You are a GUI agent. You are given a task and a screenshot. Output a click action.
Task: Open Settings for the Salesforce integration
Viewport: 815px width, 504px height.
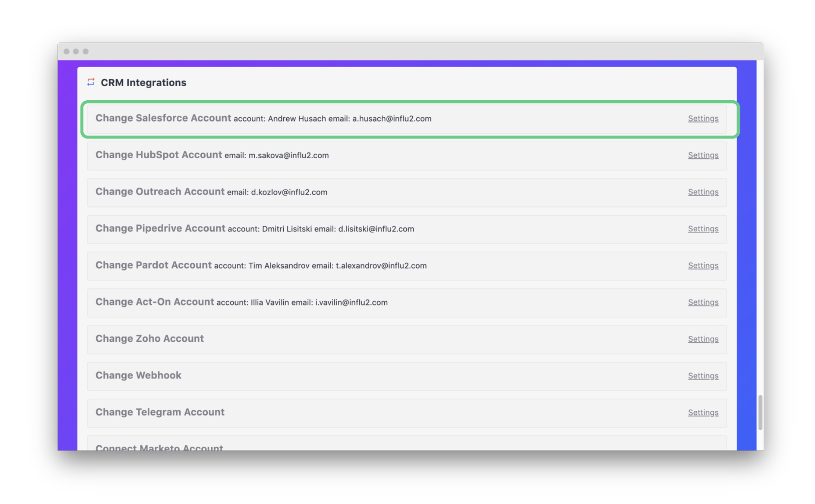click(703, 118)
